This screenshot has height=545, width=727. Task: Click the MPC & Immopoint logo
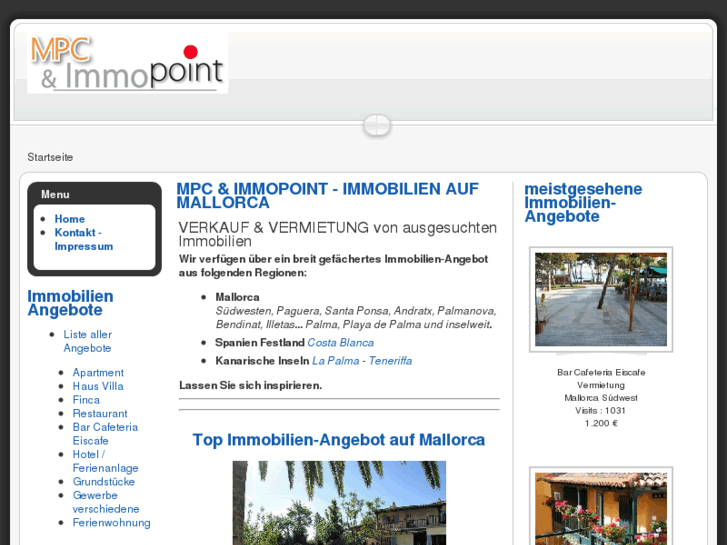[128, 63]
